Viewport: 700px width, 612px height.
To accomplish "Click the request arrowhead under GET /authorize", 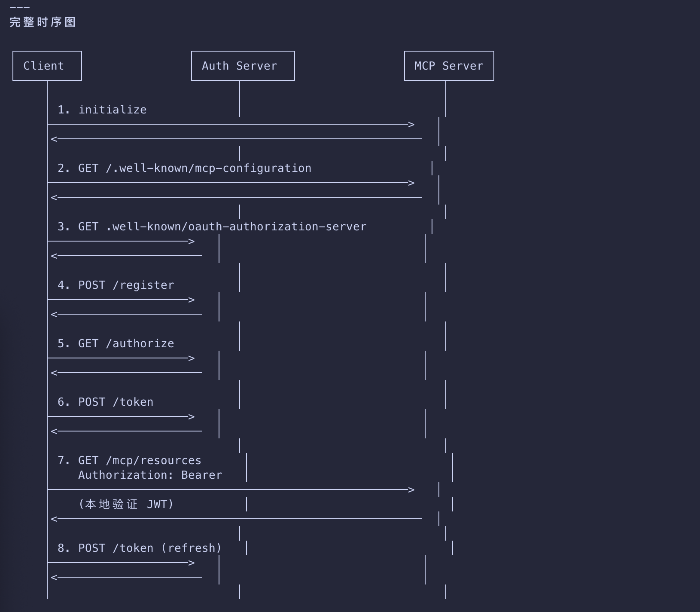I will pyautogui.click(x=192, y=358).
